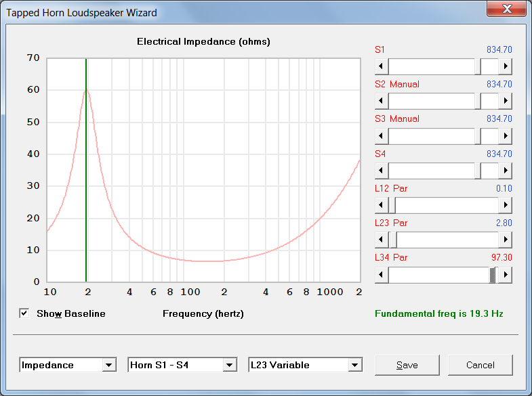Click the L23 Par slider thumb

pyautogui.click(x=394, y=239)
